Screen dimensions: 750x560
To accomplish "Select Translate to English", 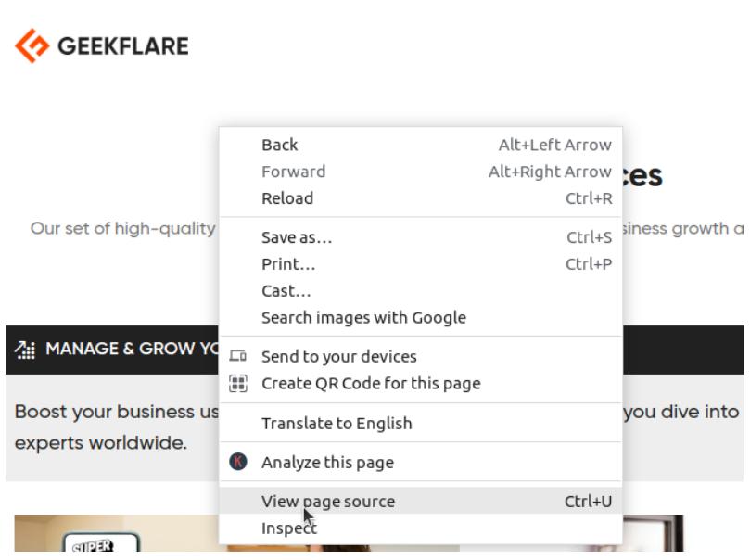I will pos(337,423).
